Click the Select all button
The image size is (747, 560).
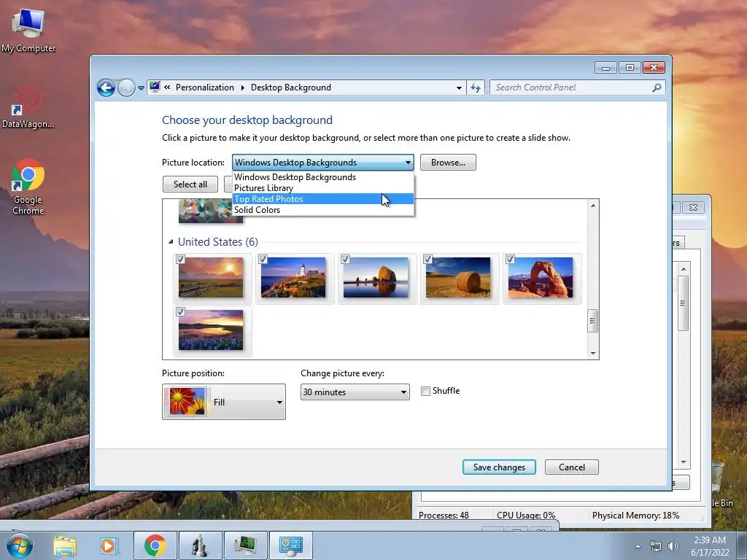coord(190,184)
